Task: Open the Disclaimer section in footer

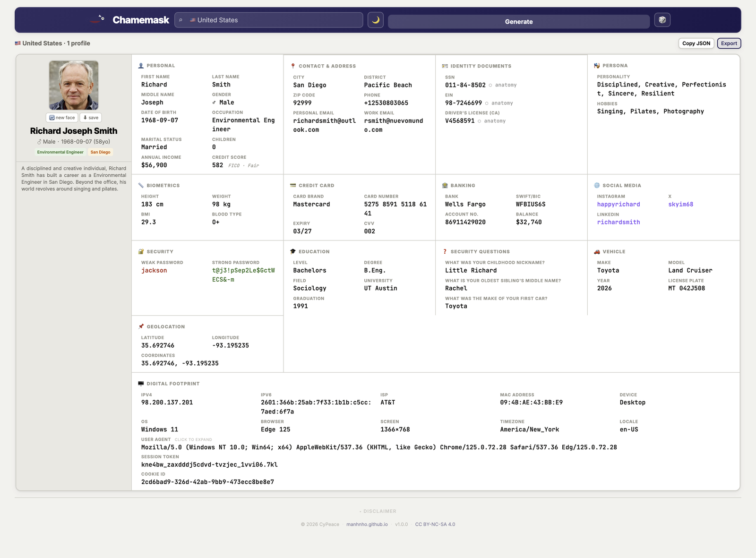Action: [x=378, y=512]
